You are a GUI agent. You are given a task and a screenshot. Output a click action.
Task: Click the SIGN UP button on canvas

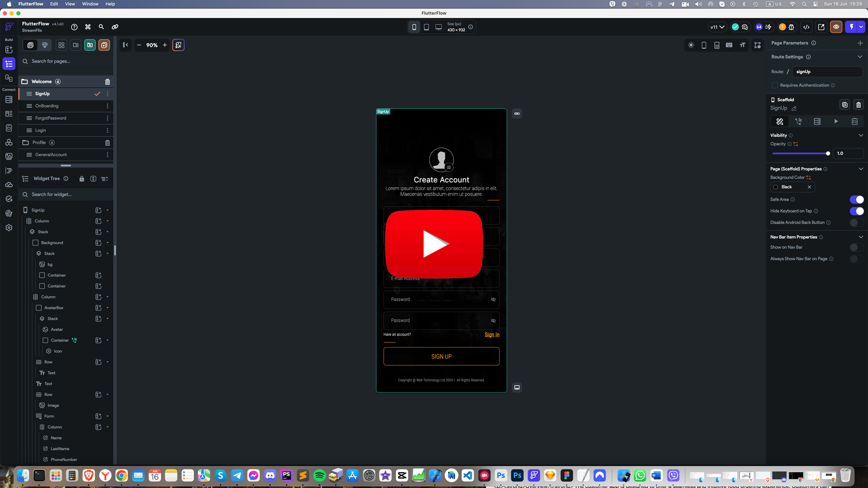click(x=441, y=357)
